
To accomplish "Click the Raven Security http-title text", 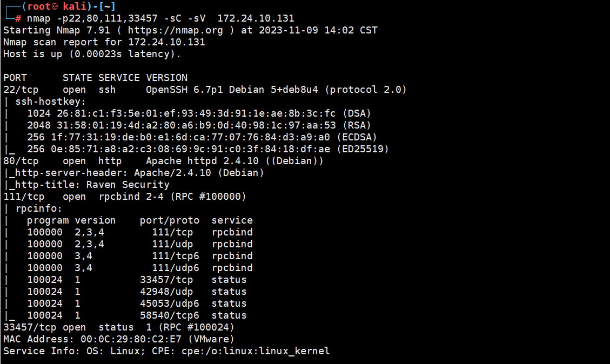I will (x=128, y=185).
